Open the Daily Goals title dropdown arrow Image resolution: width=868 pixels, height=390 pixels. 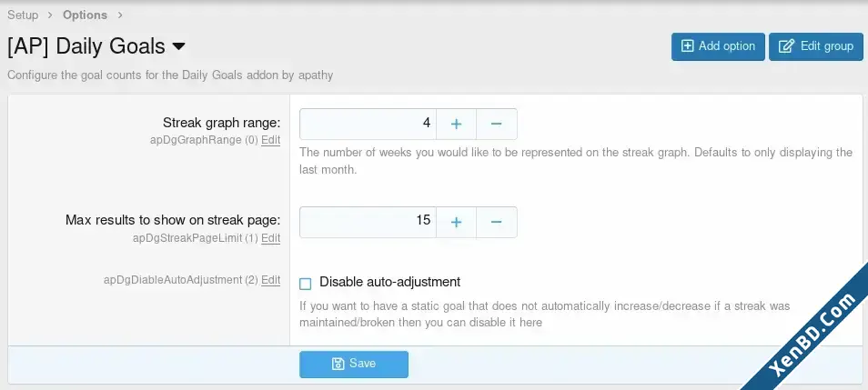tap(179, 47)
